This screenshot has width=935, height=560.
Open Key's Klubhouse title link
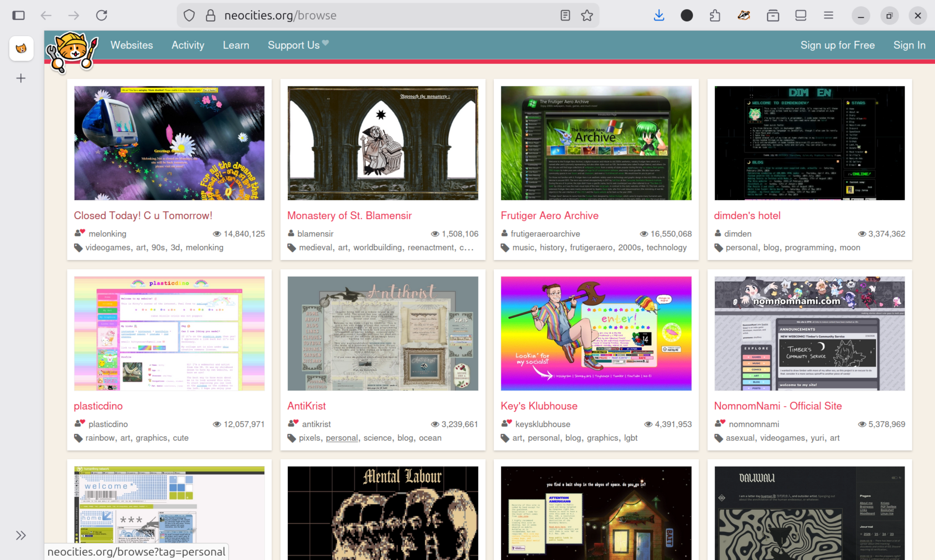(539, 406)
